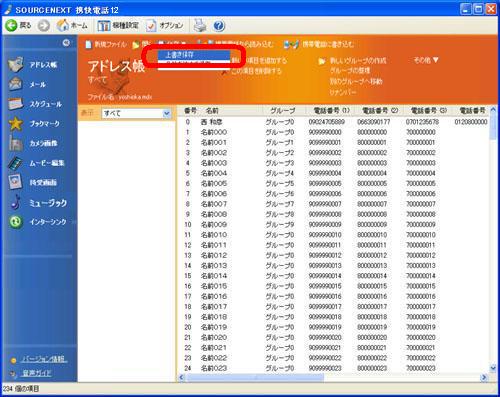Sort by the グループ column header
The width and height of the screenshot is (500, 397).
[x=283, y=110]
